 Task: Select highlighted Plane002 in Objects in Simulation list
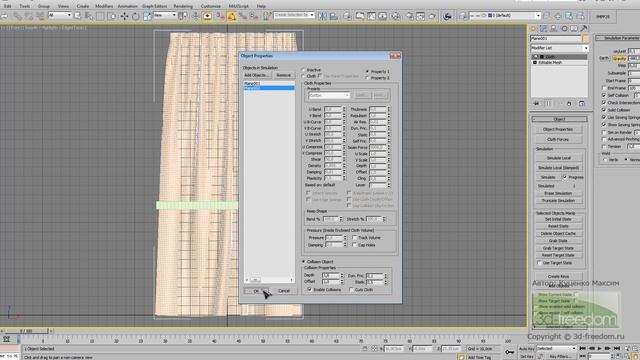pyautogui.click(x=269, y=88)
